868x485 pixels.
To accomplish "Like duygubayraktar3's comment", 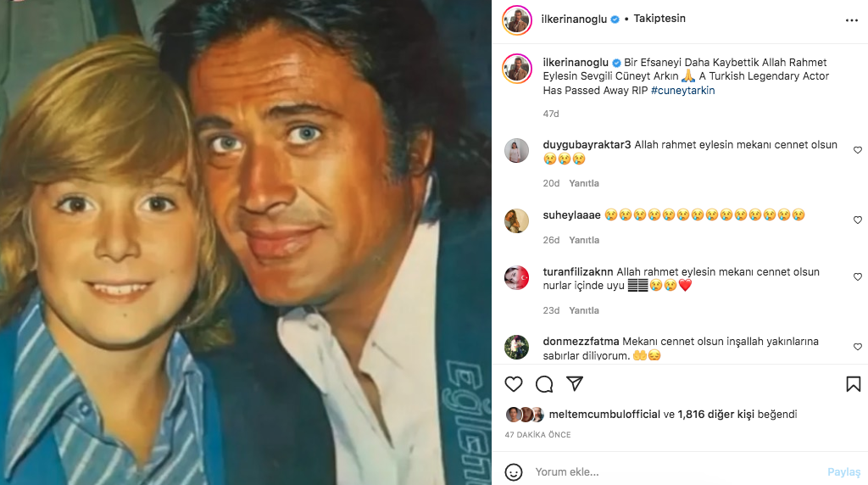I will pyautogui.click(x=858, y=150).
